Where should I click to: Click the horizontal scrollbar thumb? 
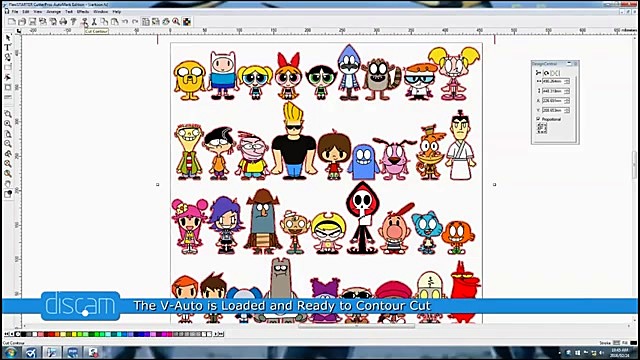[x=356, y=326]
